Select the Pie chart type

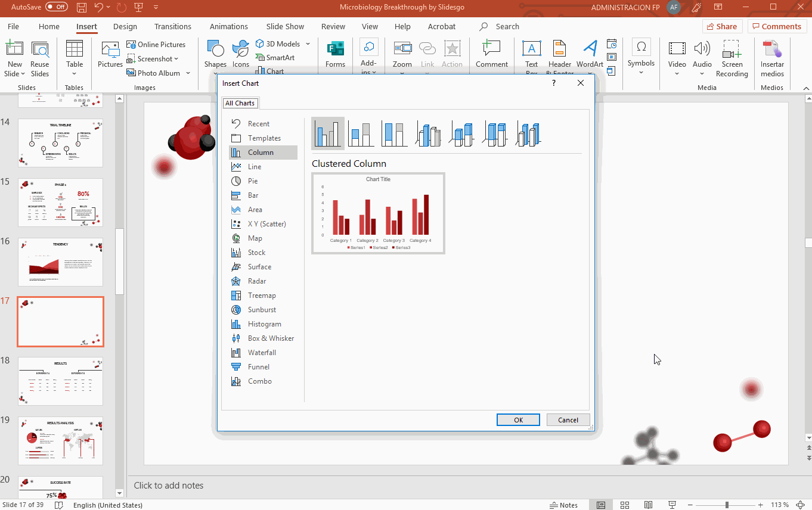click(253, 181)
